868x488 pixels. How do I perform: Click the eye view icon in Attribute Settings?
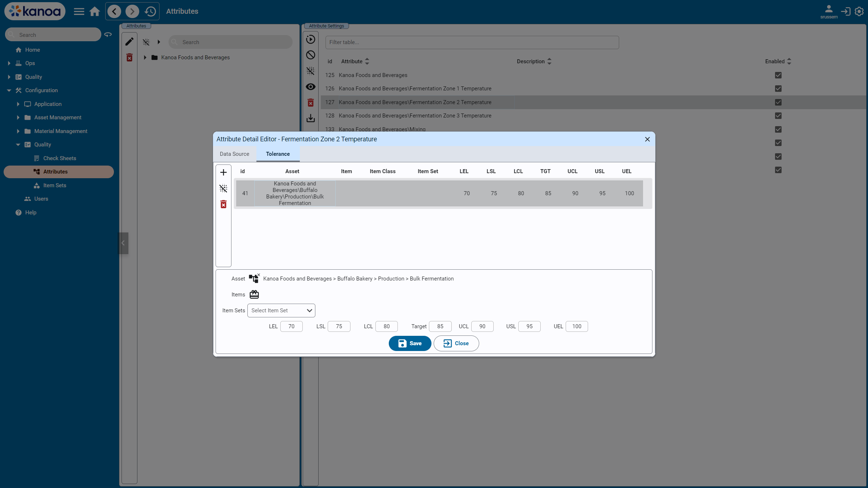pos(311,87)
